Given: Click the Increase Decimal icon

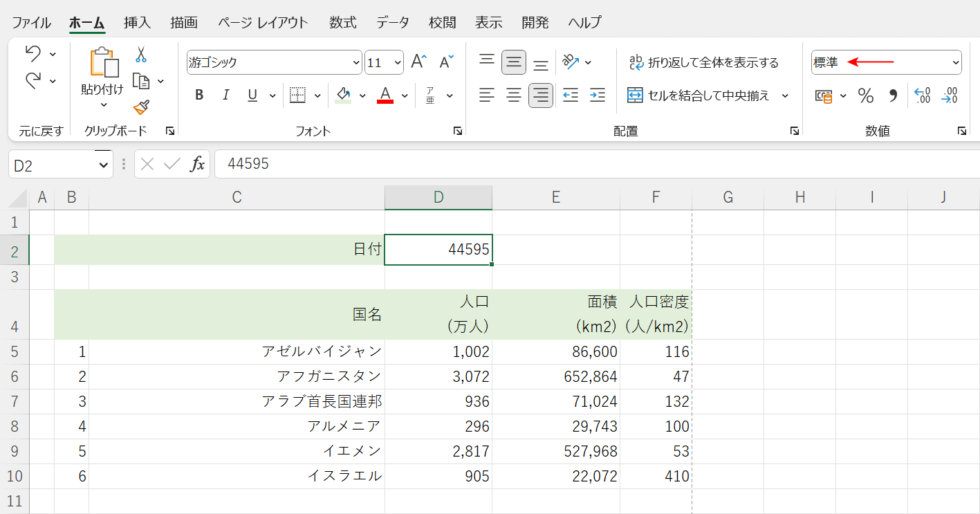Looking at the screenshot, I should point(922,95).
